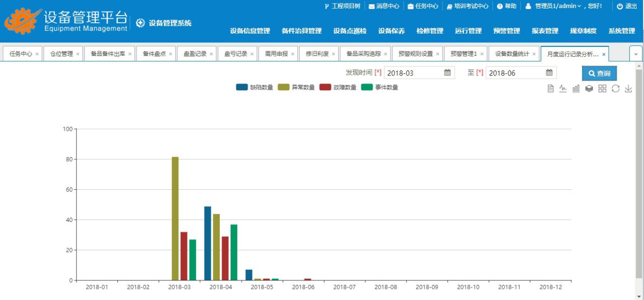Screen dimensions: 644x300
Task: Click the red 故障数量 legend swatch
Action: point(326,87)
